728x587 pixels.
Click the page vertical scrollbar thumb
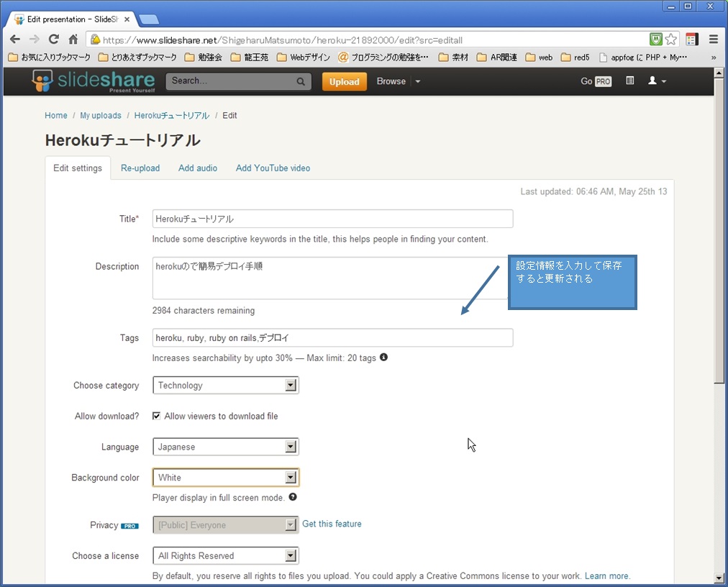tap(719, 230)
